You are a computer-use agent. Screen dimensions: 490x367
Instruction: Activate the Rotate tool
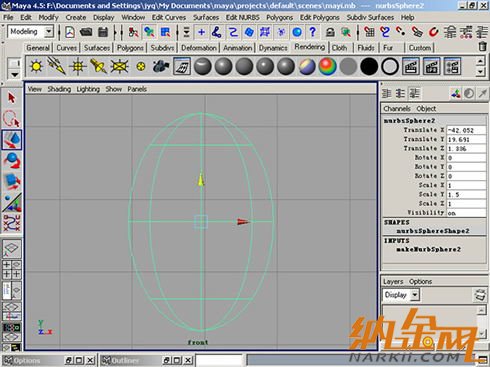12,161
